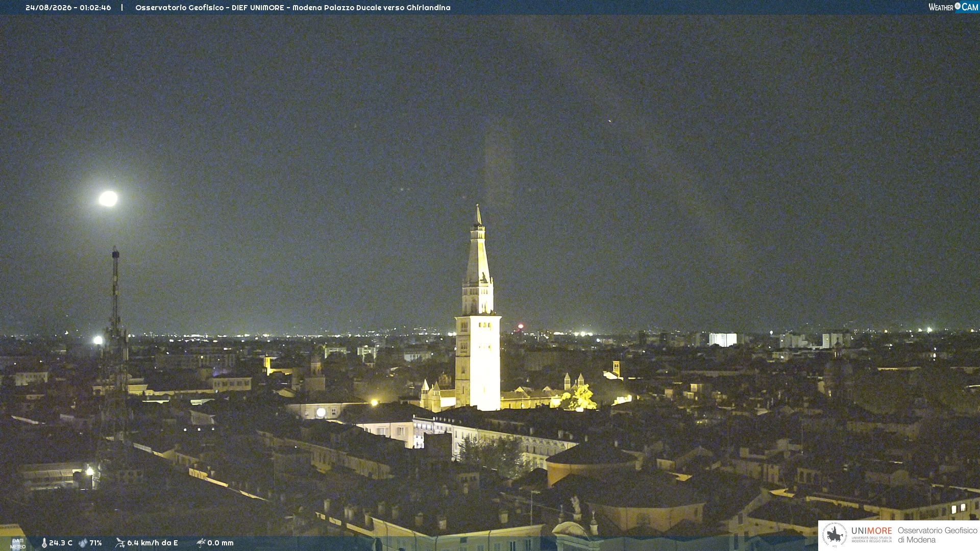
Task: Click the thermometer temperature icon
Action: tap(44, 543)
